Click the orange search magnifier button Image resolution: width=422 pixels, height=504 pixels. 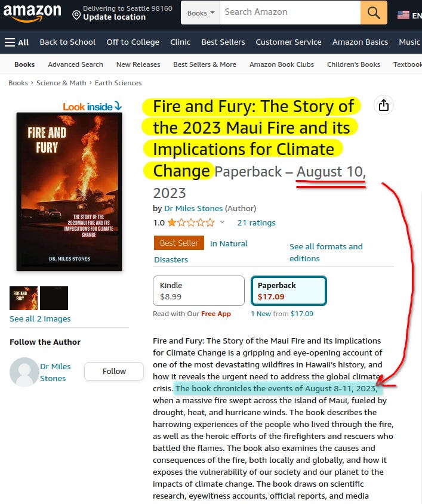click(x=374, y=13)
